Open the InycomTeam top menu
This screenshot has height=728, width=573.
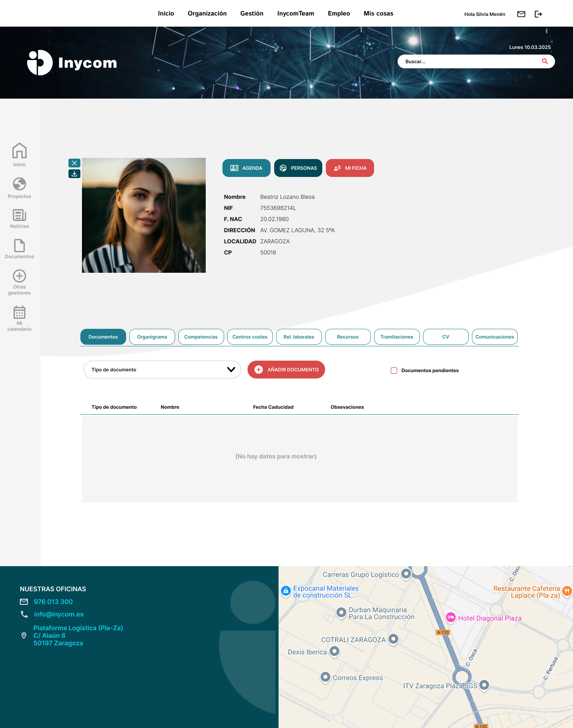click(296, 14)
